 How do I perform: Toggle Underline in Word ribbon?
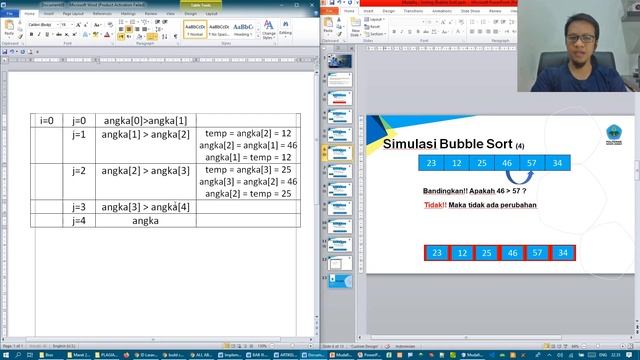[47, 35]
